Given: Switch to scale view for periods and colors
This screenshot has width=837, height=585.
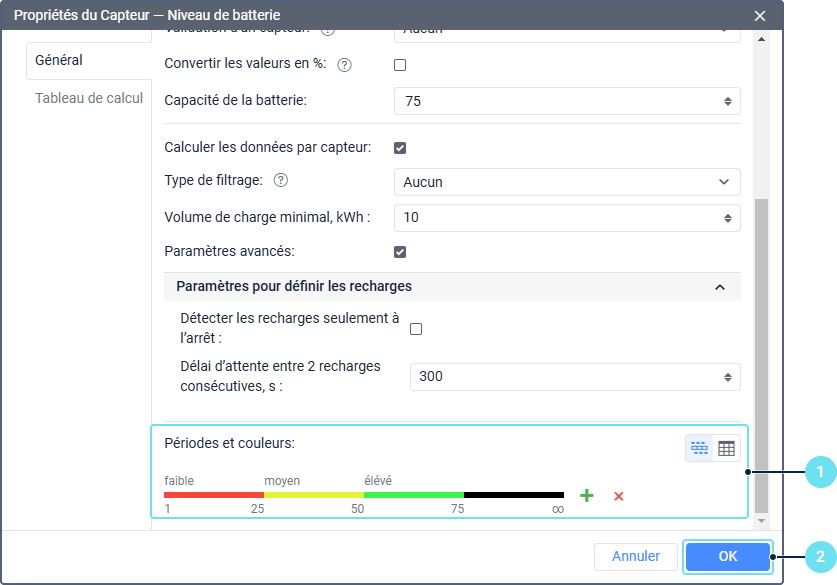Looking at the screenshot, I should coord(699,449).
